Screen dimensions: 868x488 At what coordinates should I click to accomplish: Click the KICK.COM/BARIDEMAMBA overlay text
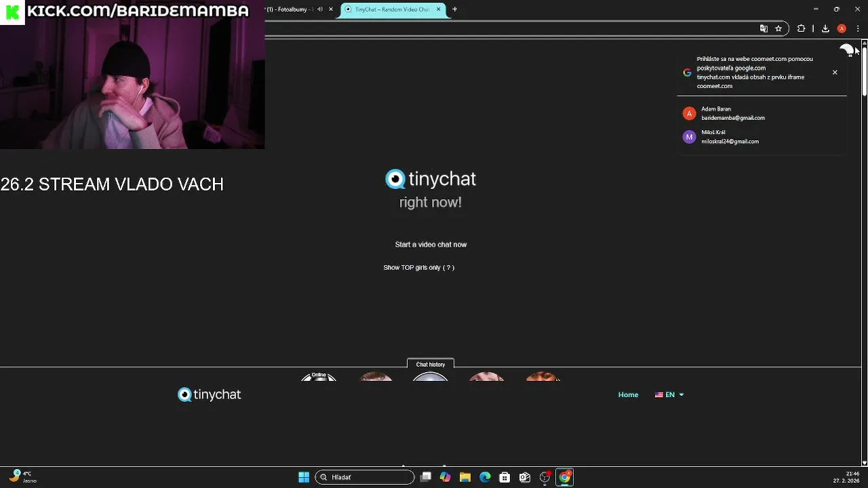click(138, 11)
